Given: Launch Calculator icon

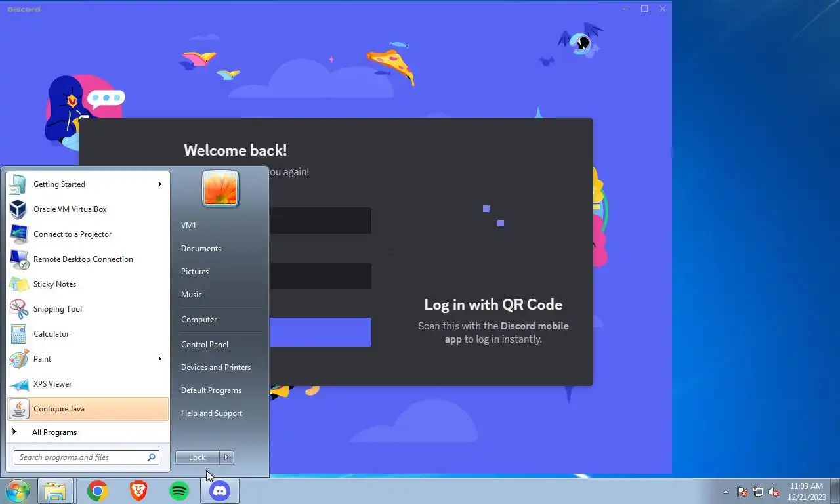Looking at the screenshot, I should coord(18,334).
